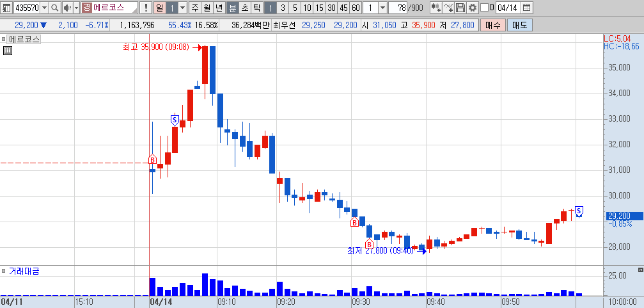Click the B buy marker near 09:30

tap(354, 222)
